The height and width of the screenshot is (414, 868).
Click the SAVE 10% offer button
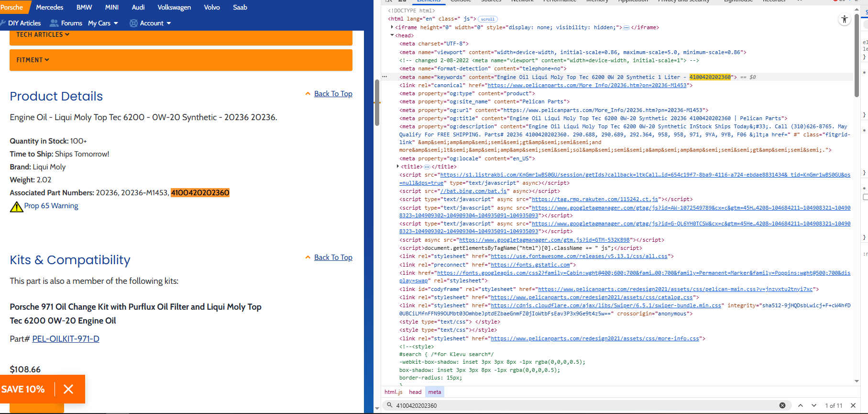point(23,389)
